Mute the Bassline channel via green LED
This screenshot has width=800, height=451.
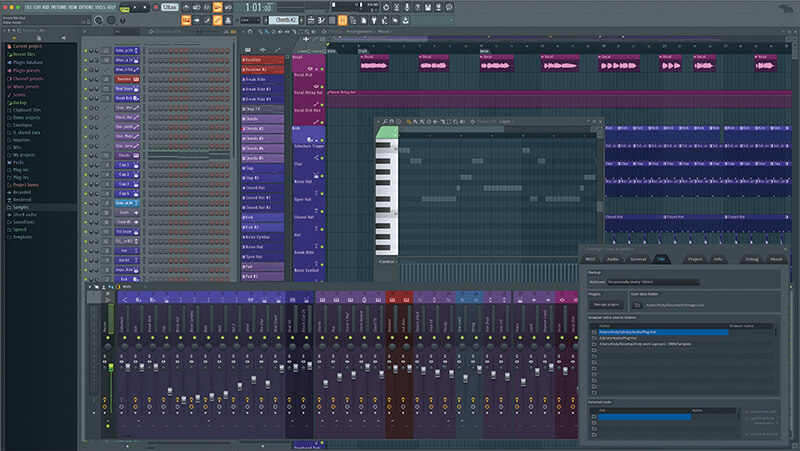pos(86,79)
